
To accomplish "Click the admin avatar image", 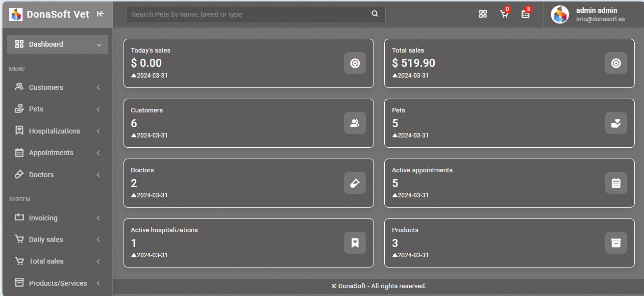I will pyautogui.click(x=560, y=14).
